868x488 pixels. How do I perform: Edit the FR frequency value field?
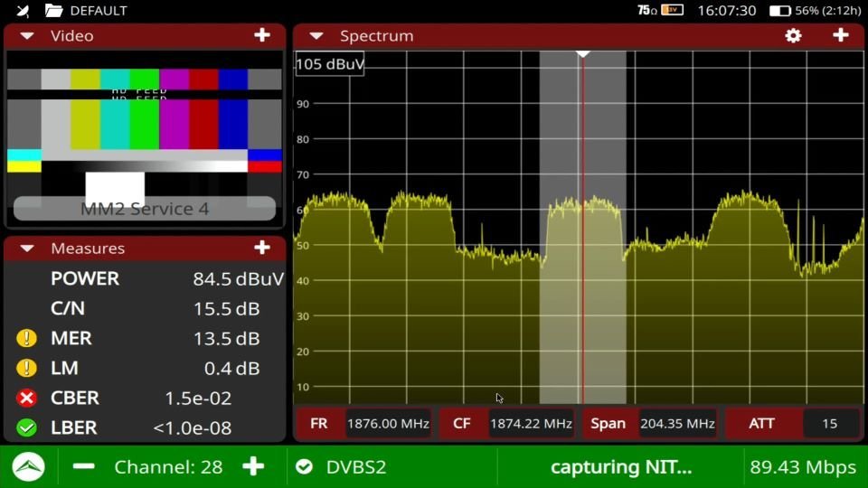388,423
